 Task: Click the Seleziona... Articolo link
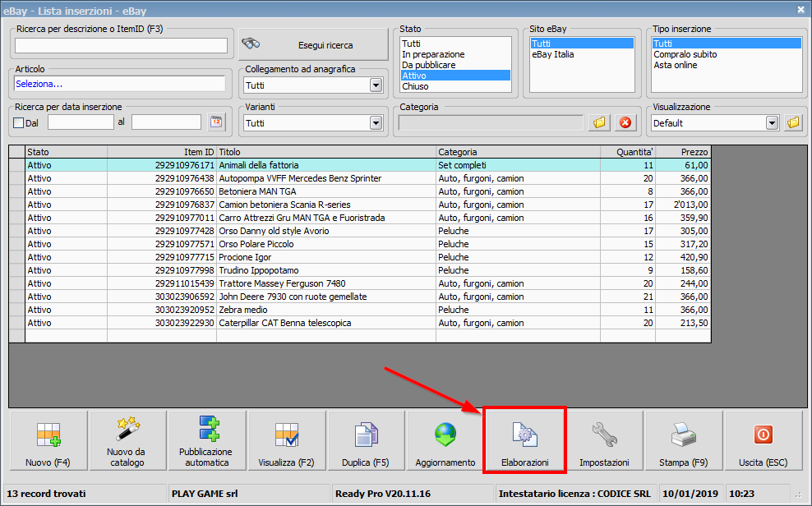[x=39, y=84]
